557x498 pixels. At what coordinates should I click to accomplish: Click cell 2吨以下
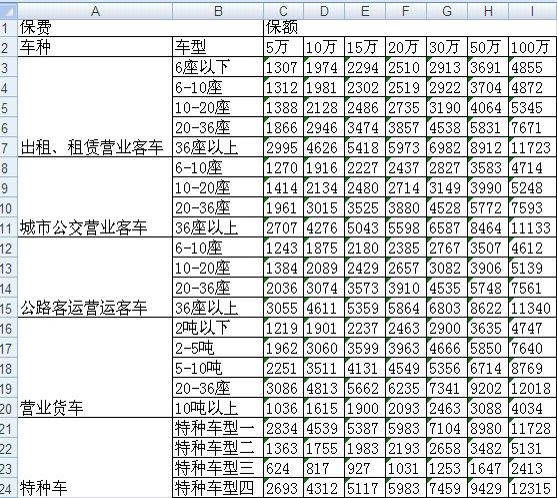tap(218, 328)
